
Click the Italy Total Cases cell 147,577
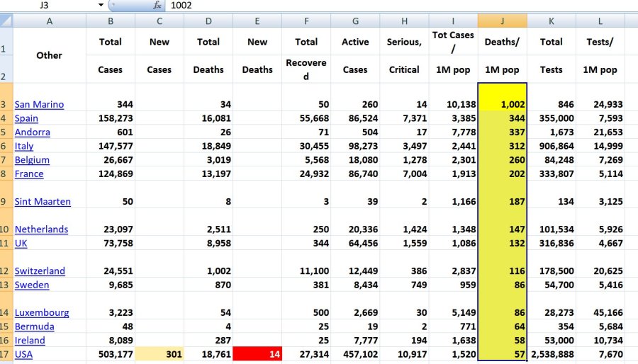tap(111, 146)
